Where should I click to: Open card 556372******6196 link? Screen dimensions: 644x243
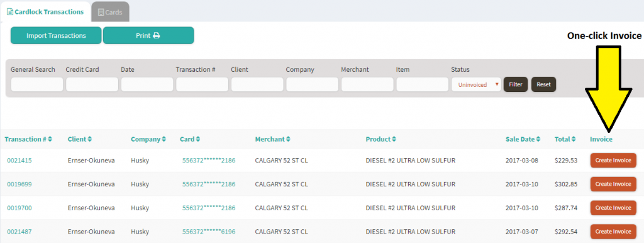[x=209, y=232]
